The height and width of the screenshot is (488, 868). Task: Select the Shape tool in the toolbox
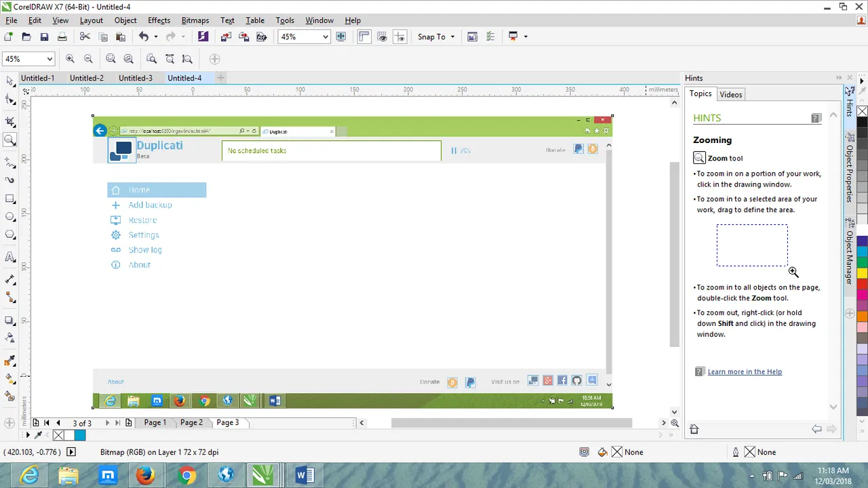[x=10, y=100]
